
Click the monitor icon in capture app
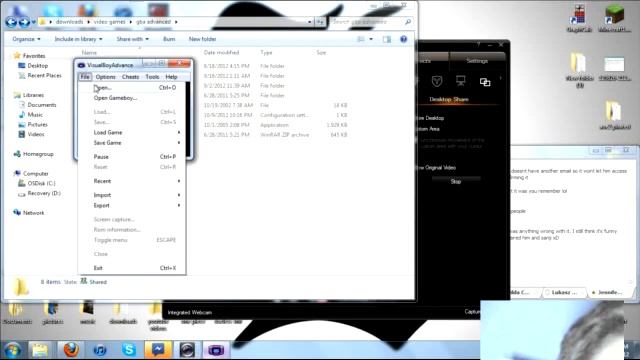461,81
